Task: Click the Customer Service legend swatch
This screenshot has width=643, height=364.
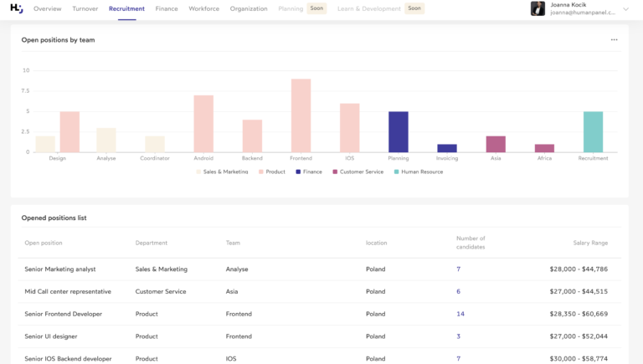Action: tap(335, 172)
